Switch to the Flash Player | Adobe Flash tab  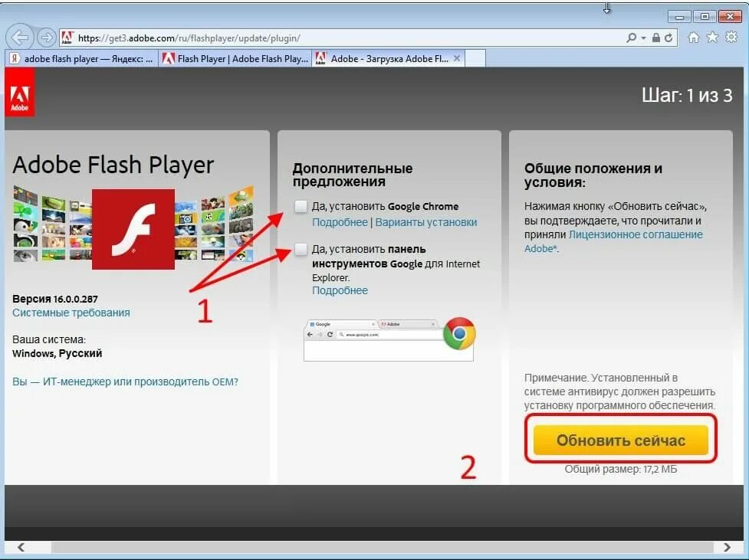235,59
